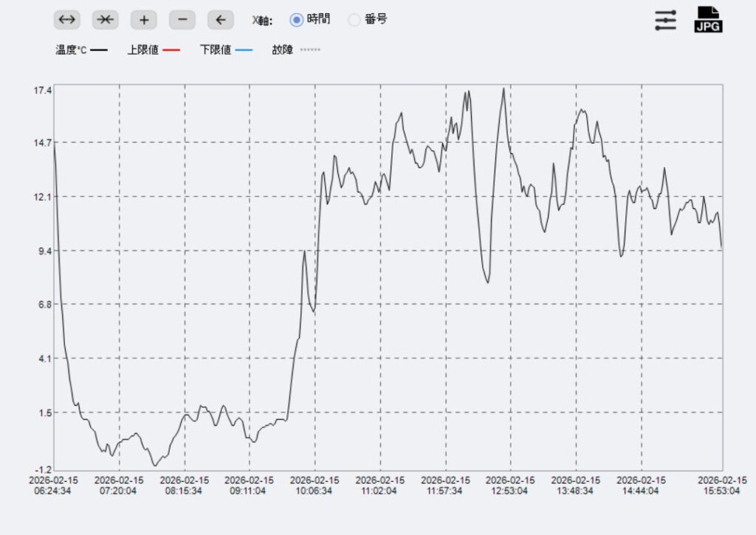Screen dimensions: 756x535
Task: Click the 17.4 Y-axis value label
Action: point(42,90)
